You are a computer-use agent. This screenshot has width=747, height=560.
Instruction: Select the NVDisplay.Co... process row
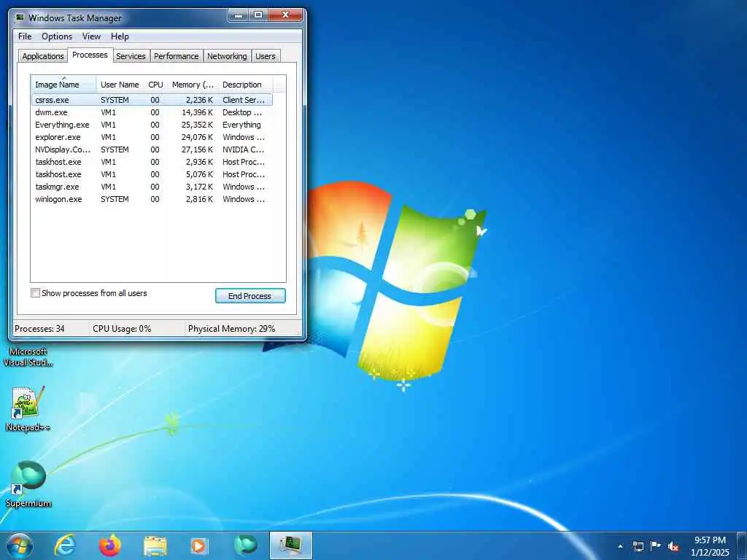(152, 149)
